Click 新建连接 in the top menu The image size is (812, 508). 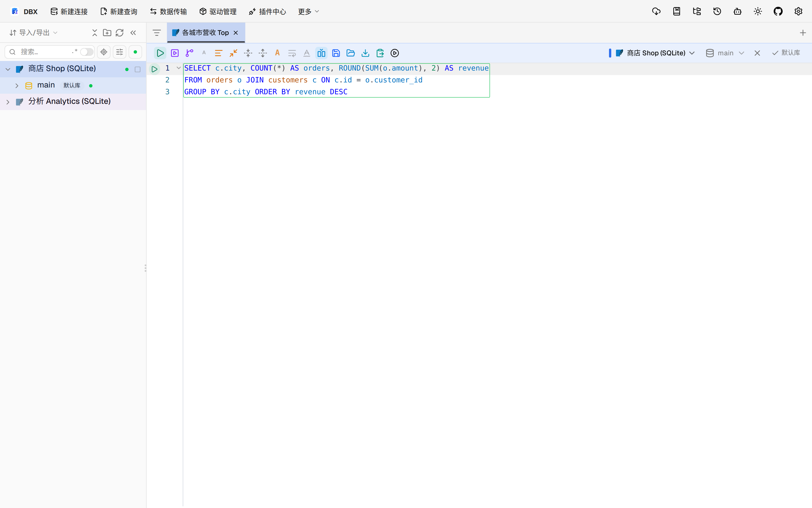click(x=69, y=12)
